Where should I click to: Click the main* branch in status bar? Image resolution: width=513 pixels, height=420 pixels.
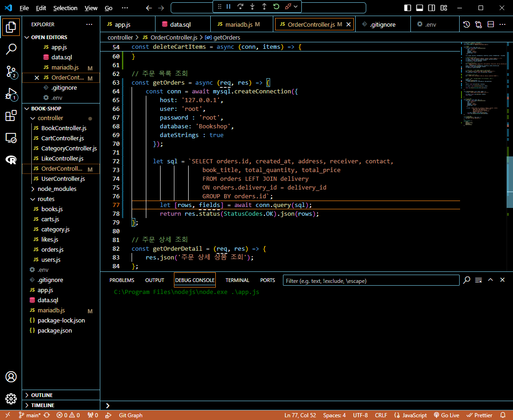click(30, 415)
